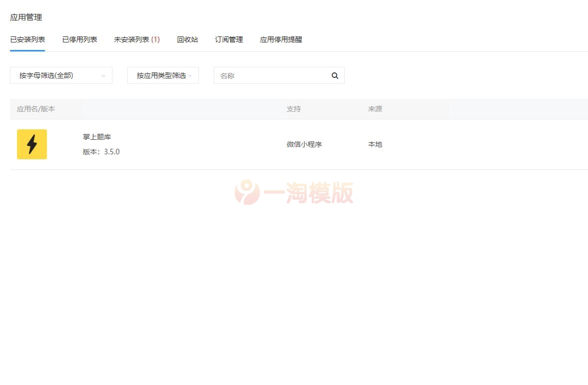This screenshot has width=588, height=385.
Task: Open the 按字母筛选(全部) dropdown
Action: (61, 75)
